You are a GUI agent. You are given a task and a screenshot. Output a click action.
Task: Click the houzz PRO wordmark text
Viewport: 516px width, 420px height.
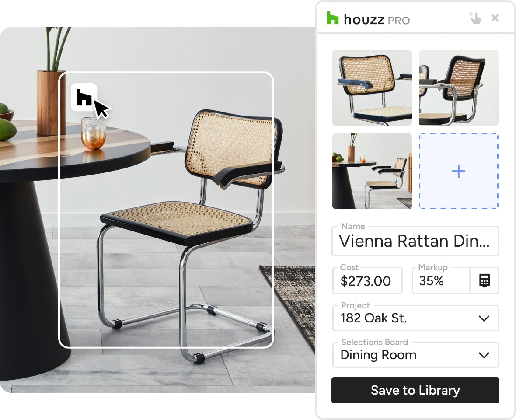[x=377, y=20]
